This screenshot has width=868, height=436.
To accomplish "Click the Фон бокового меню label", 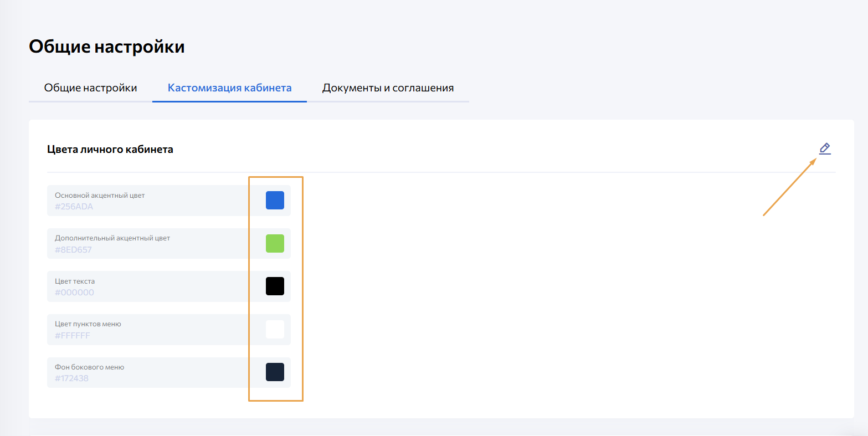I will point(89,367).
